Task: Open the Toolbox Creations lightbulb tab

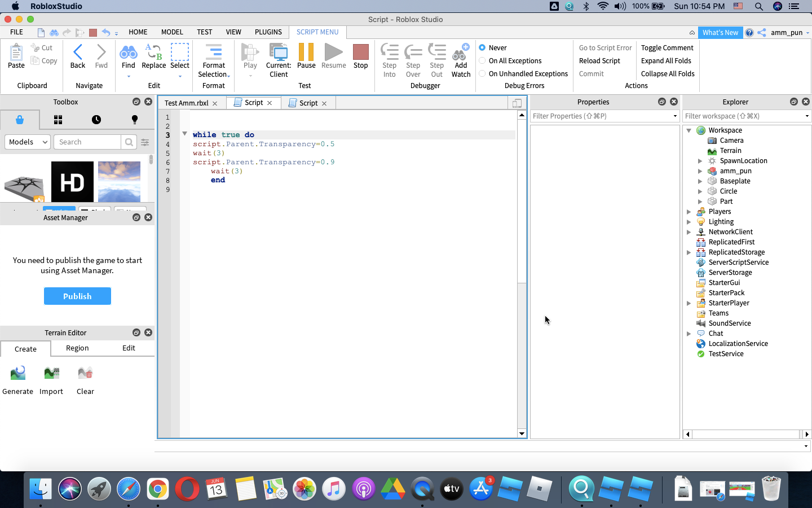Action: pos(134,120)
